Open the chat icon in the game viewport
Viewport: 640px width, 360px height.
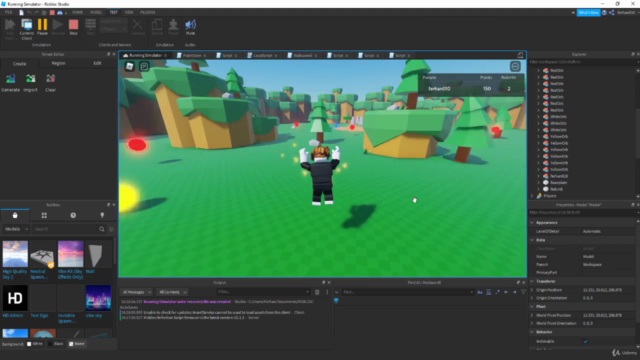(x=144, y=66)
